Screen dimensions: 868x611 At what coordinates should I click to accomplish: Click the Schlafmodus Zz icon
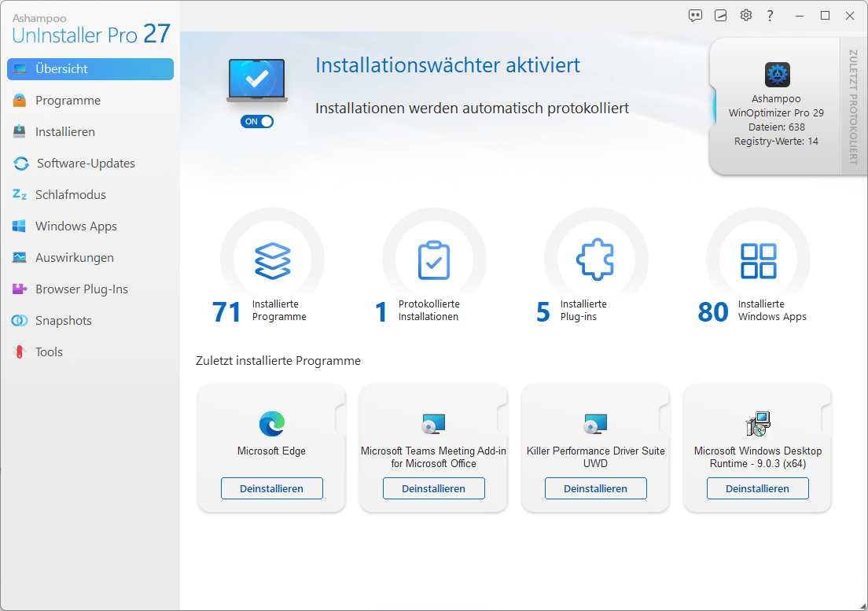pos(20,194)
